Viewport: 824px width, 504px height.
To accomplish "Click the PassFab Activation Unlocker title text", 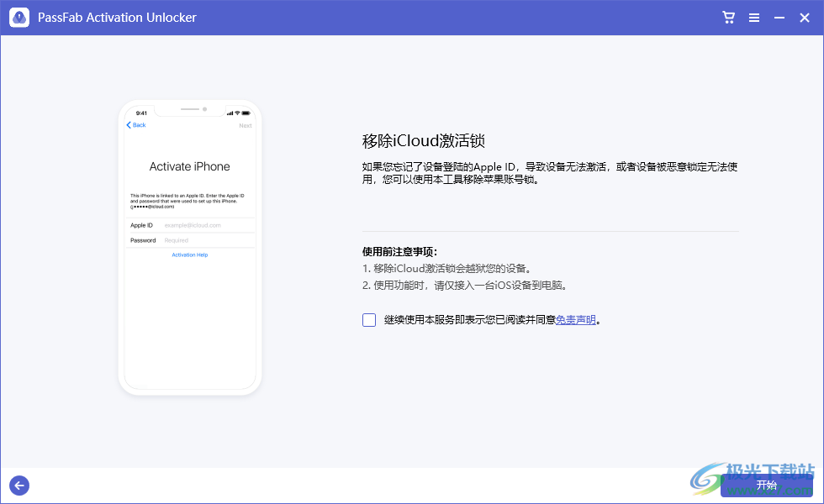I will pyautogui.click(x=117, y=18).
